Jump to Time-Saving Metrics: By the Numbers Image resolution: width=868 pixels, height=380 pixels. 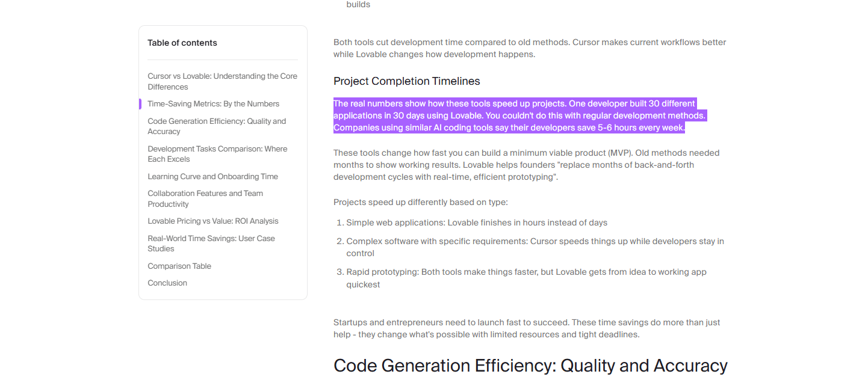(x=213, y=103)
